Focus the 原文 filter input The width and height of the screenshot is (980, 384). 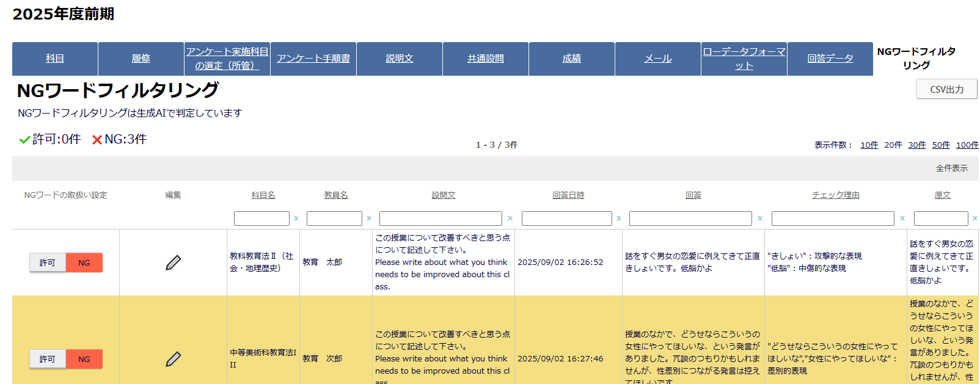(x=941, y=219)
